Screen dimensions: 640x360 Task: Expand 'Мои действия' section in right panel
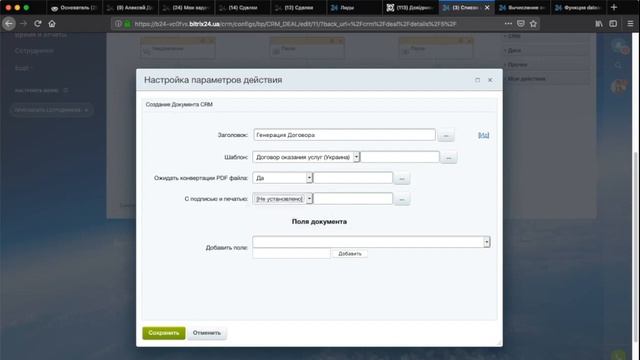(x=546, y=78)
